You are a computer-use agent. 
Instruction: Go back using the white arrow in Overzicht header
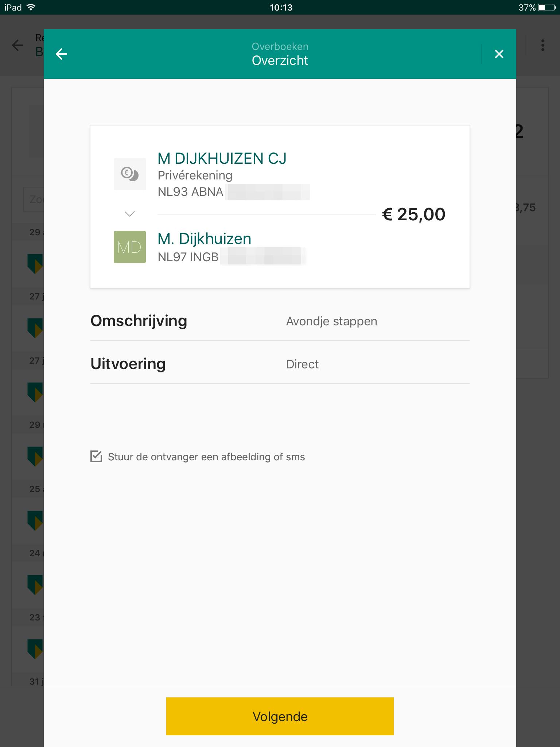pos(61,54)
